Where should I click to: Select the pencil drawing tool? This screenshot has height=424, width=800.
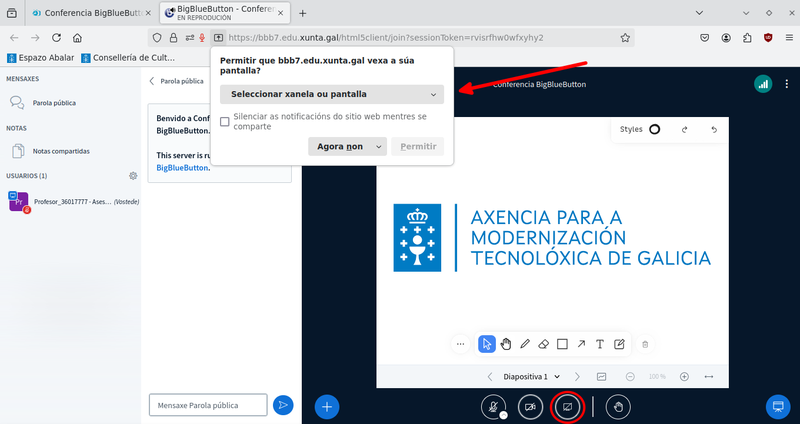coord(525,344)
